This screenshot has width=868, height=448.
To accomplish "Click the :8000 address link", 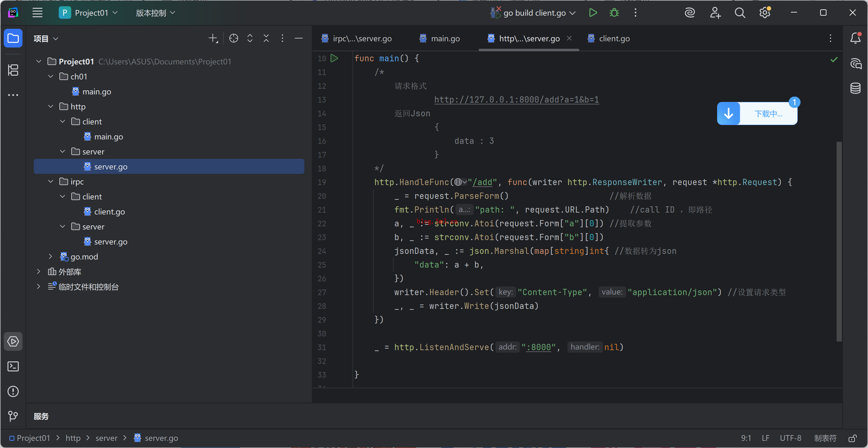I will click(539, 347).
